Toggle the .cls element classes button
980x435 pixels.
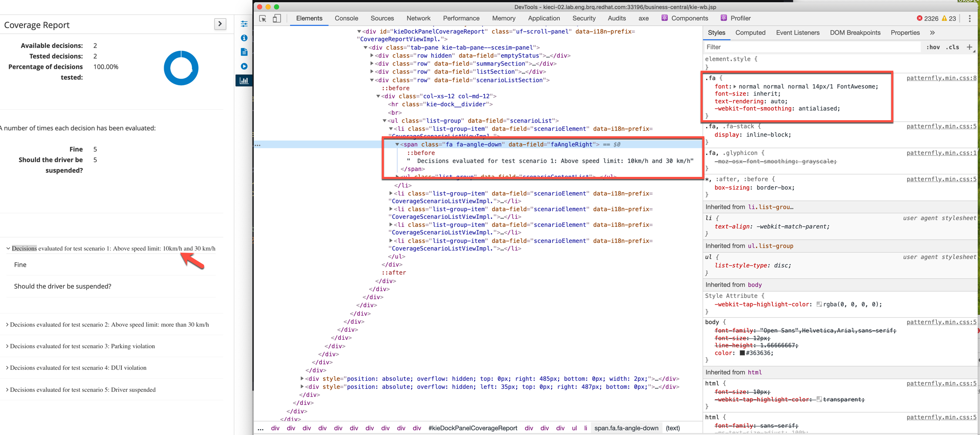pos(953,47)
